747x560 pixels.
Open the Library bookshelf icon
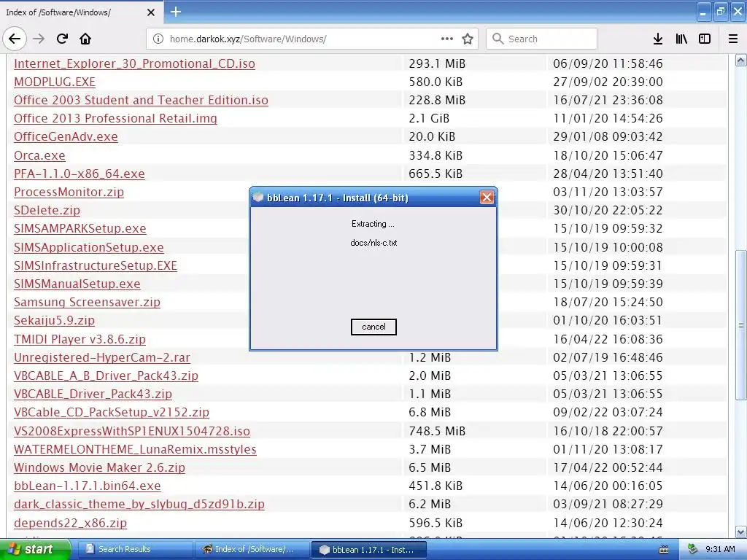681,39
